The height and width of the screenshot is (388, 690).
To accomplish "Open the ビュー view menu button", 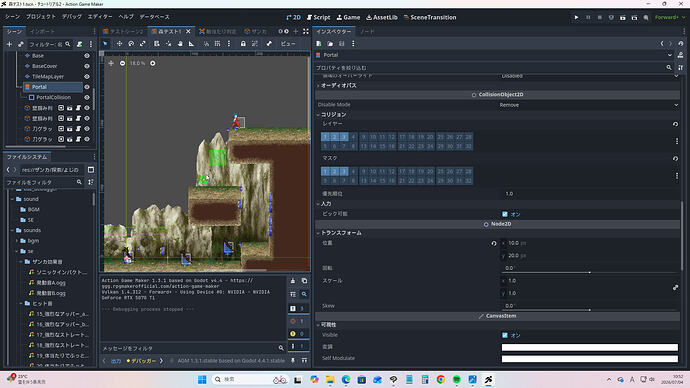I will (x=288, y=44).
